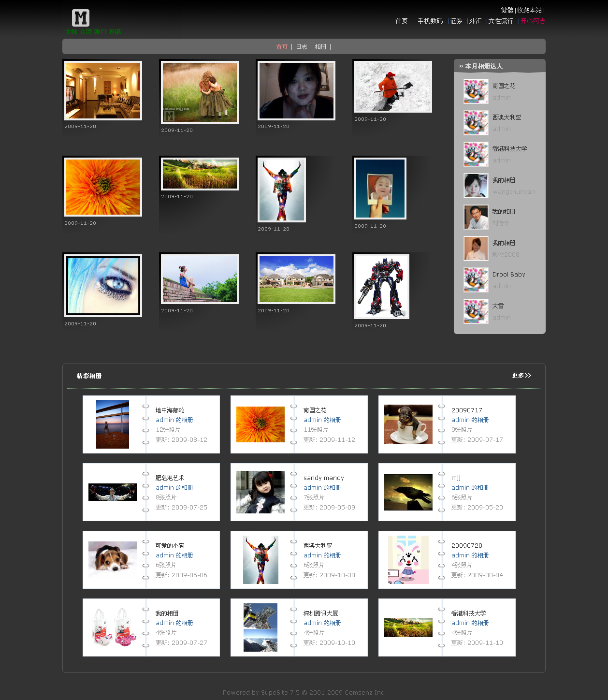
Task: Open the 大雪 album avatar icon
Action: 476,311
